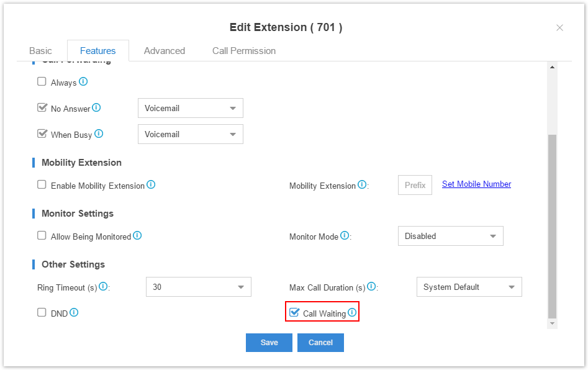Screen dimensions: 588x370
Task: Click info icon next to Always
Action: click(83, 81)
